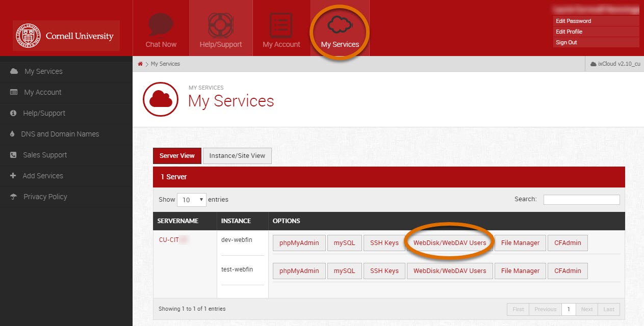Screen dimensions: 644x326
Task: Click the Cornell University logo
Action: (x=66, y=36)
